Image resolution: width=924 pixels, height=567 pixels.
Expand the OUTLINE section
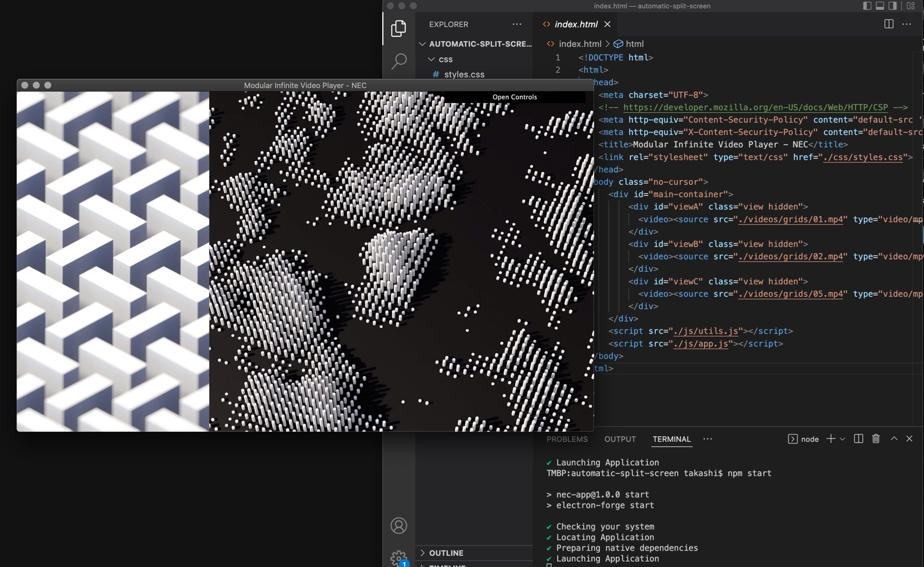446,553
